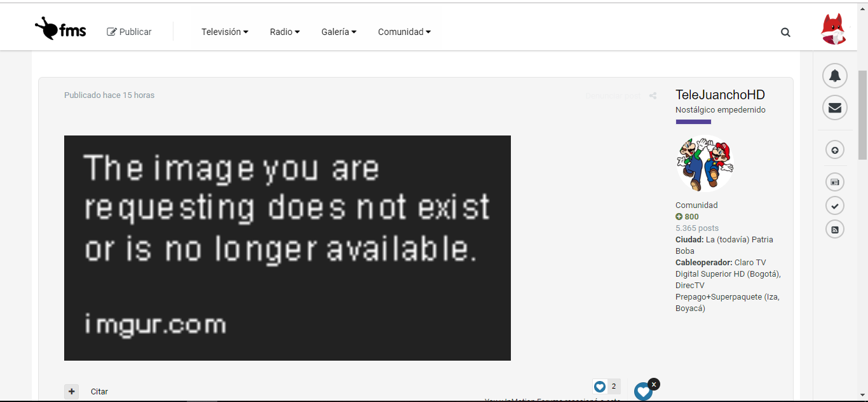Open the messages envelope icon
868x402 pixels.
click(834, 107)
